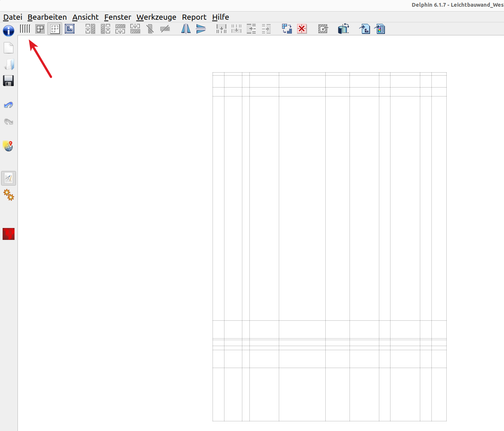Viewport: 504px width, 431px height.
Task: Open the Bearbeiten menu
Action: click(x=47, y=17)
